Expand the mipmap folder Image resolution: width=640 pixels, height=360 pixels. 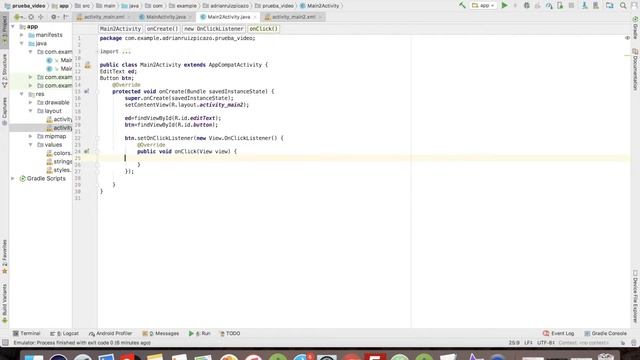(31, 136)
